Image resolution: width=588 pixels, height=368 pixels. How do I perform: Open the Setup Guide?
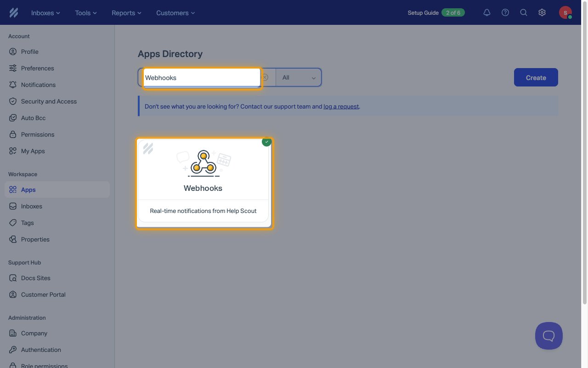pos(423,13)
